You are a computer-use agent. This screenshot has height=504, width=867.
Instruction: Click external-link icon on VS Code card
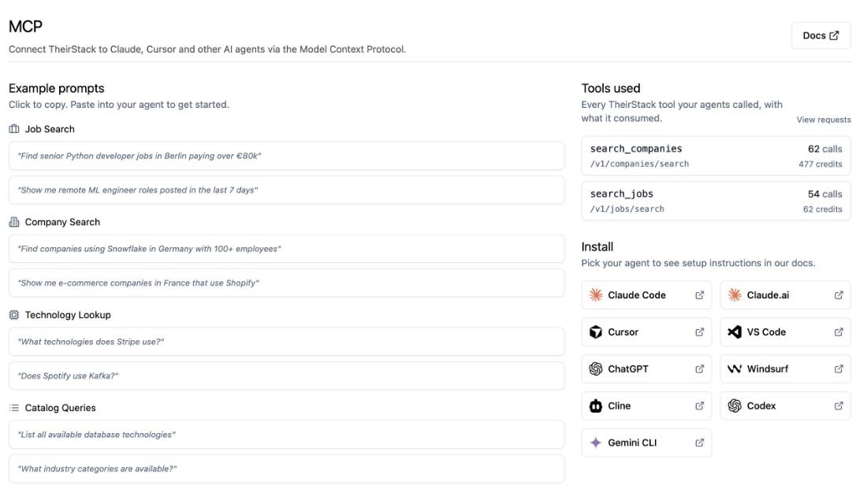coord(839,332)
